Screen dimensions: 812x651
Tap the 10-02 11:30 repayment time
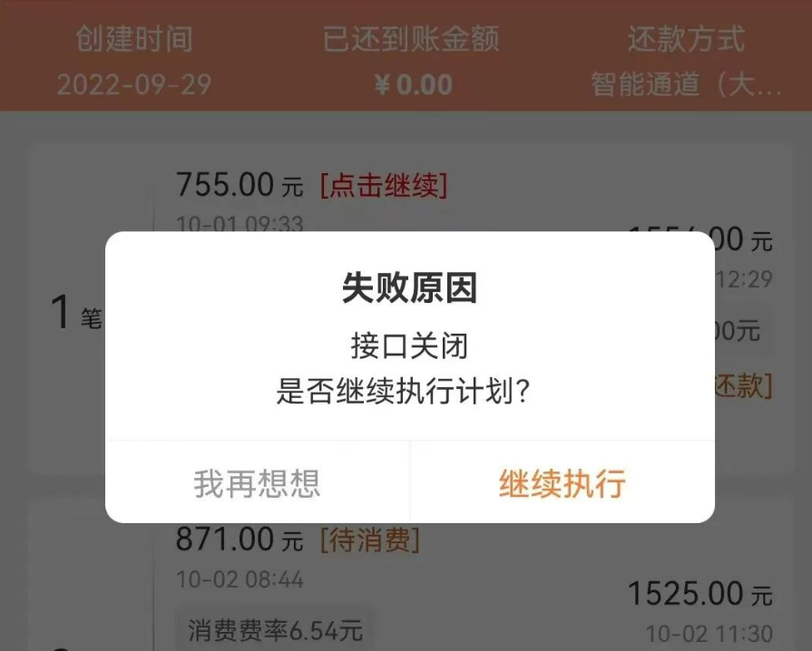tap(709, 634)
